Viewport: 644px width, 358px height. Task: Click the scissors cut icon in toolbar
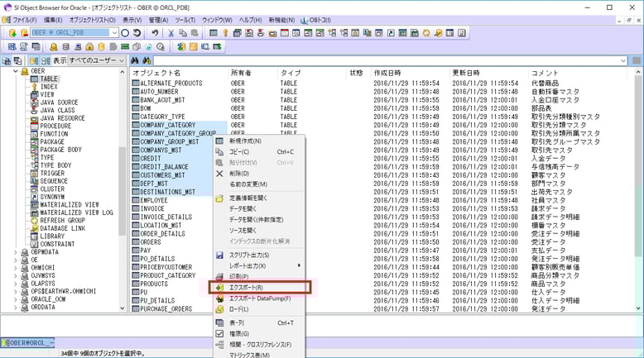click(171, 33)
